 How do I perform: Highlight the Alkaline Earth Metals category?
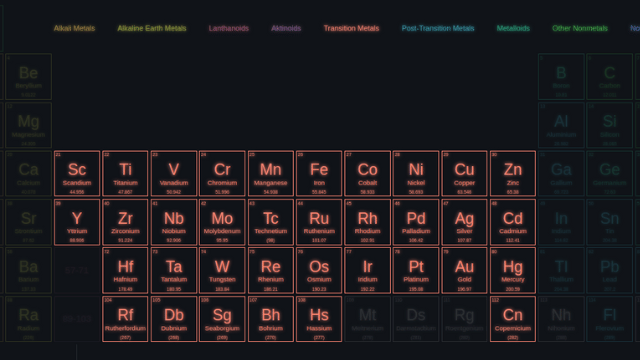click(152, 28)
